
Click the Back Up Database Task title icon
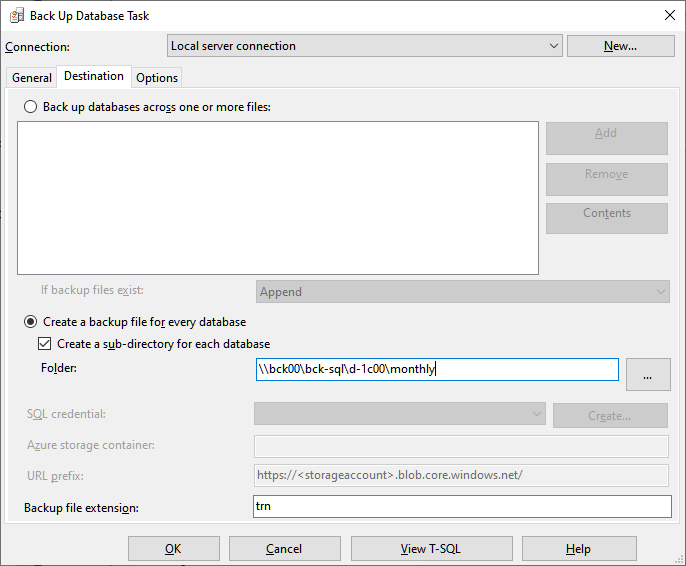tap(17, 16)
